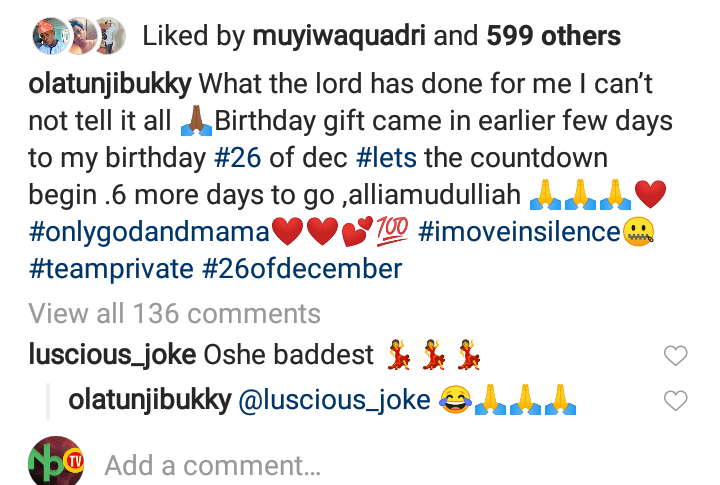Image resolution: width=720 pixels, height=485 pixels.
Task: Focus the Add a comment field
Action: coord(212,465)
